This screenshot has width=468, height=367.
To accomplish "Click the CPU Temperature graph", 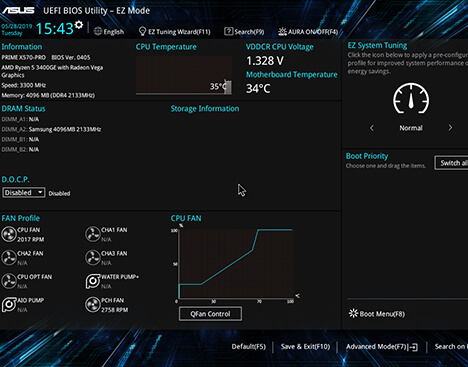I will click(184, 75).
